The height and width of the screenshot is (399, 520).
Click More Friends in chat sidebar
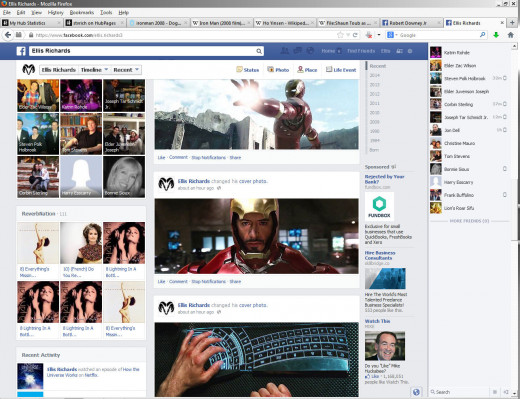[469, 221]
